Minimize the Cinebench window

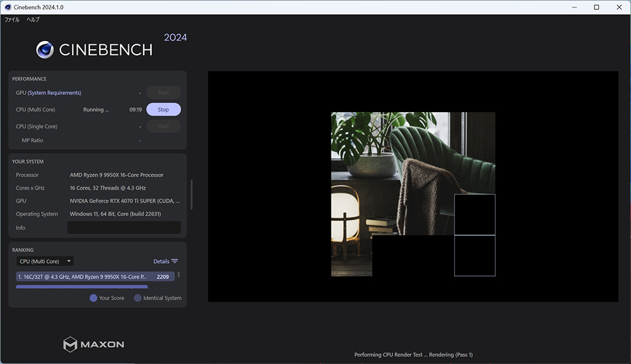pos(574,7)
